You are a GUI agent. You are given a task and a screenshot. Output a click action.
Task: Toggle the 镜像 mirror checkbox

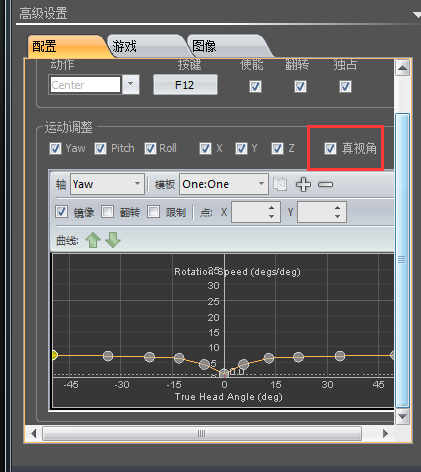coord(61,212)
